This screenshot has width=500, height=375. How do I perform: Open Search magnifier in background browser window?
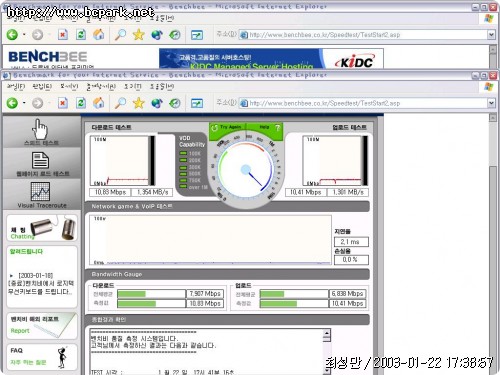click(x=120, y=34)
